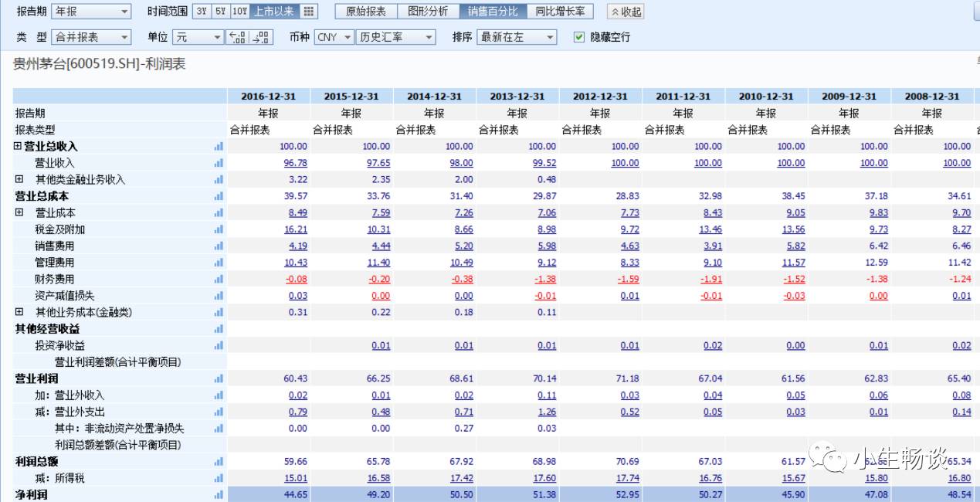Open chart icon for 其他类金融业务收入 row

coord(219,179)
